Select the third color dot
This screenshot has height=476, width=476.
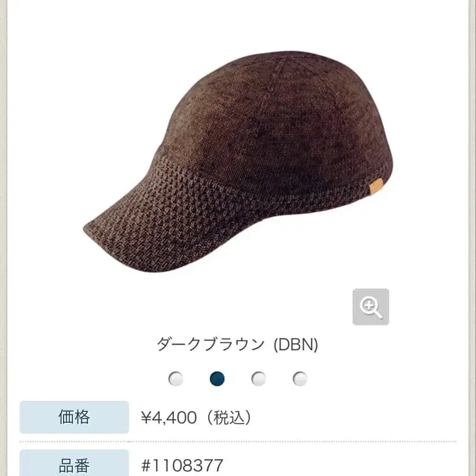pyautogui.click(x=259, y=379)
